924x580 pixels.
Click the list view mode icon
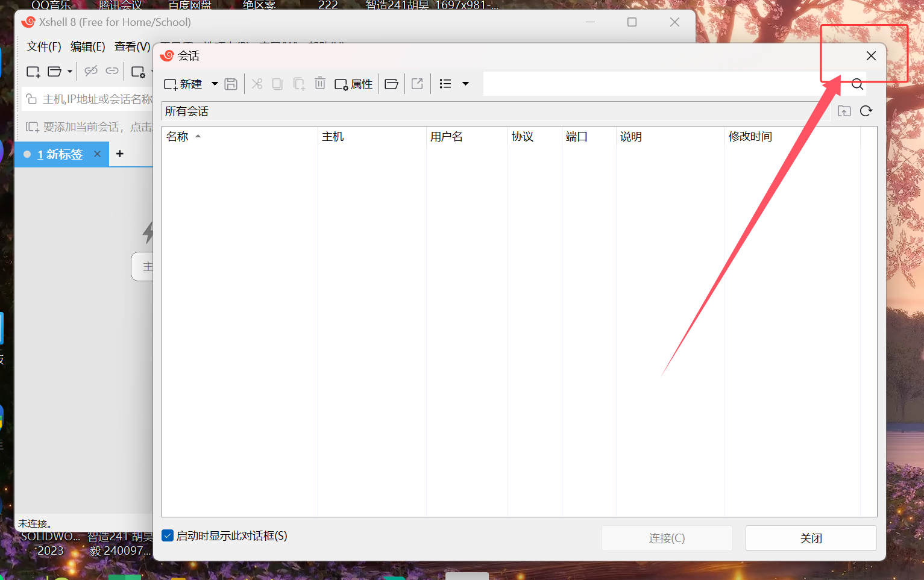[445, 84]
